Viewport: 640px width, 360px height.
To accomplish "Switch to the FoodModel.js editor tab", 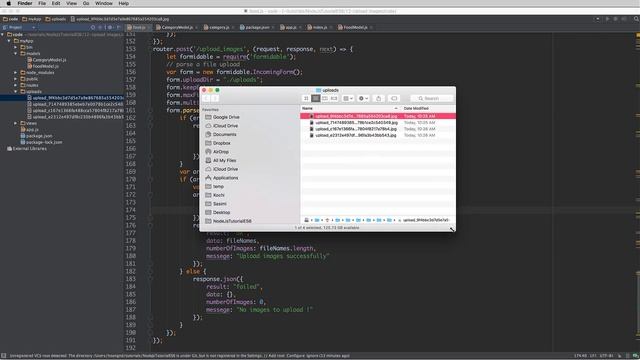I will pos(355,27).
